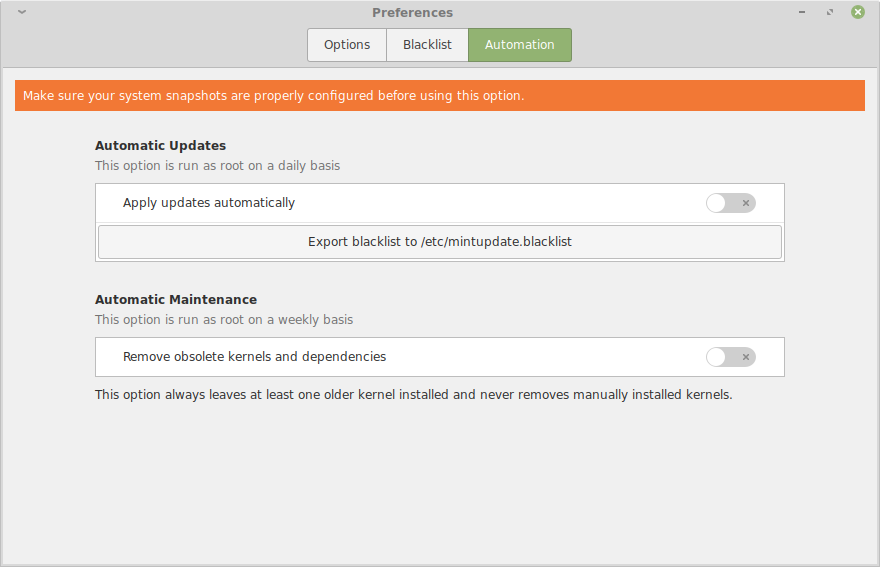Maximize the Preferences window
Screen dimensions: 880x567
(829, 12)
